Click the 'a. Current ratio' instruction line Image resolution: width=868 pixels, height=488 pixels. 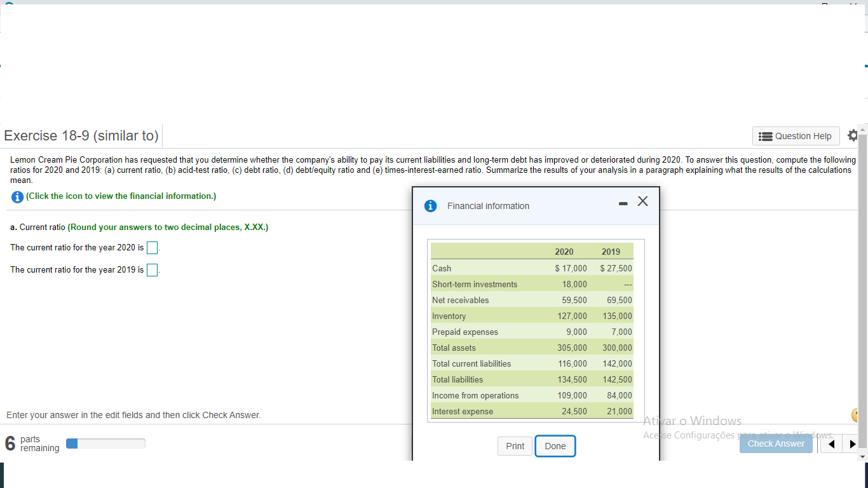point(139,227)
